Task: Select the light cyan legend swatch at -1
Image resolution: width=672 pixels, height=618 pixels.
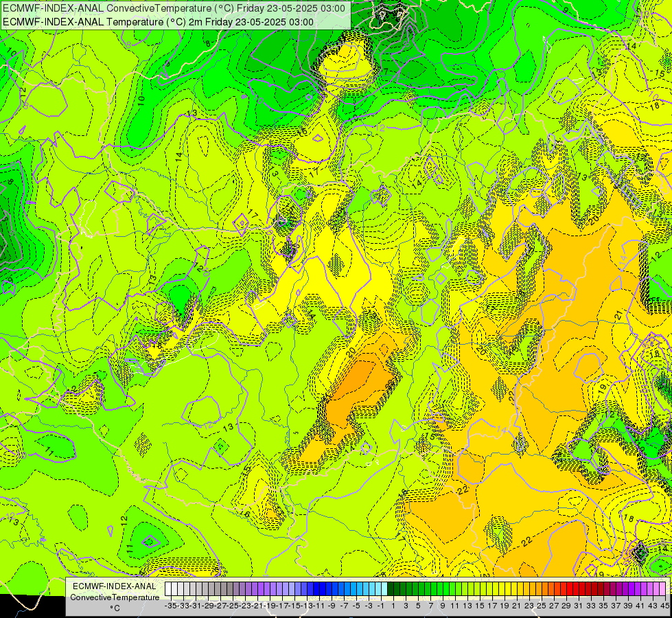Action: tap(384, 588)
